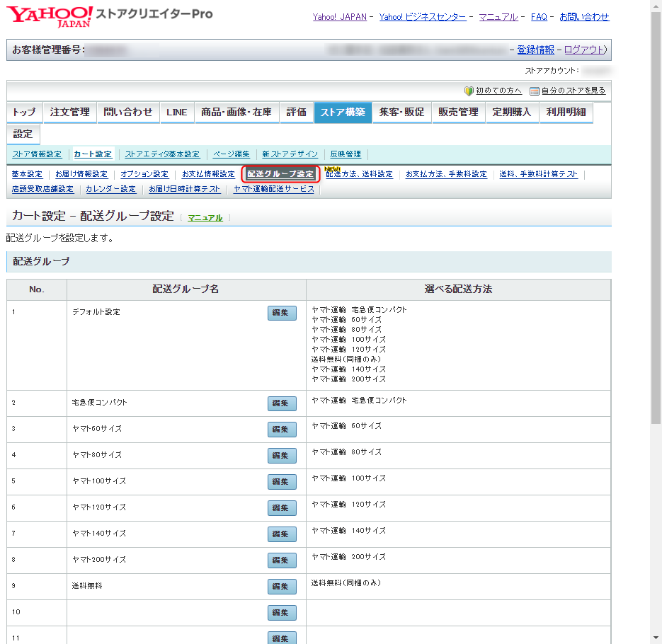Edit the ヤマト120サイズ group

pos(282,508)
